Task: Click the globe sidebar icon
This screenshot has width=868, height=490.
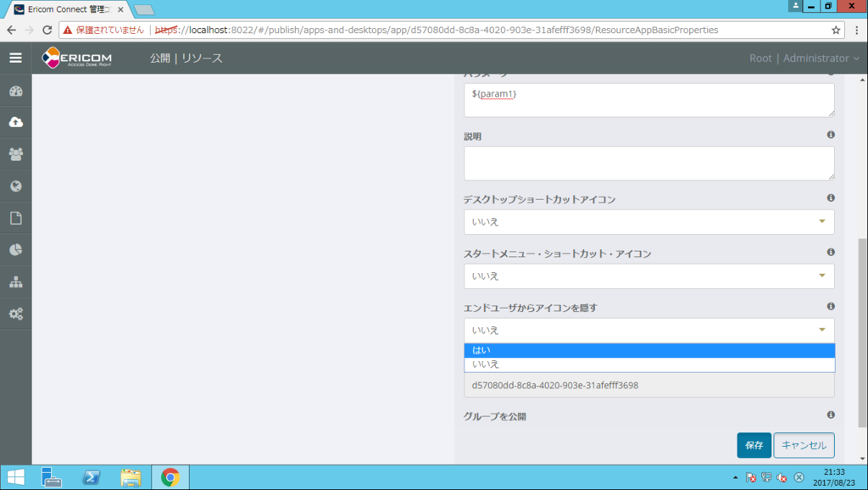Action: [15, 186]
